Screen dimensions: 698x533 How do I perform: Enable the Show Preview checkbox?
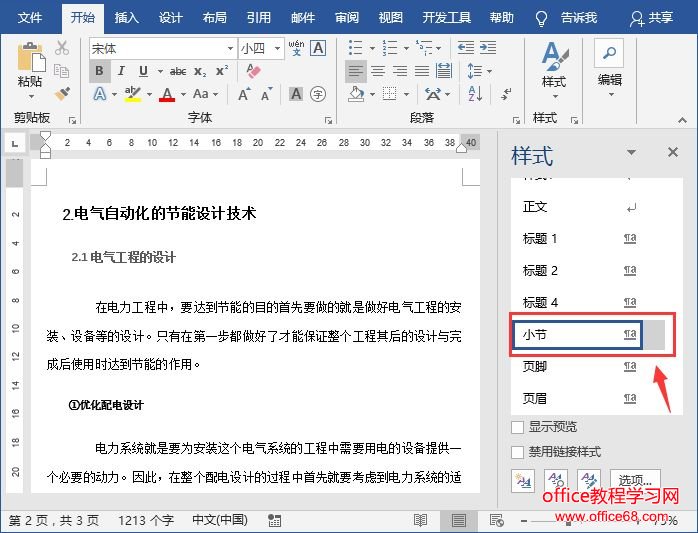coord(517,427)
